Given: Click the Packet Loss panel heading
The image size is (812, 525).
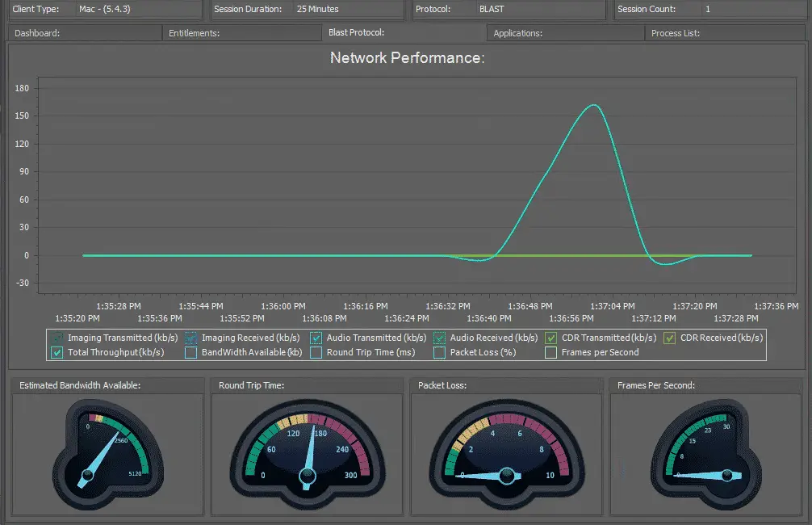Looking at the screenshot, I should coord(442,385).
